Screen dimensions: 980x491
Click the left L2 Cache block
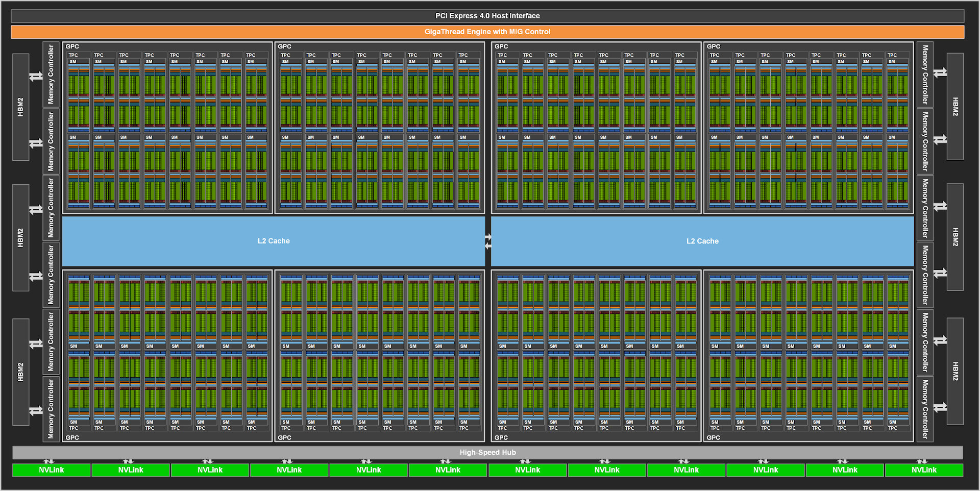tap(274, 241)
